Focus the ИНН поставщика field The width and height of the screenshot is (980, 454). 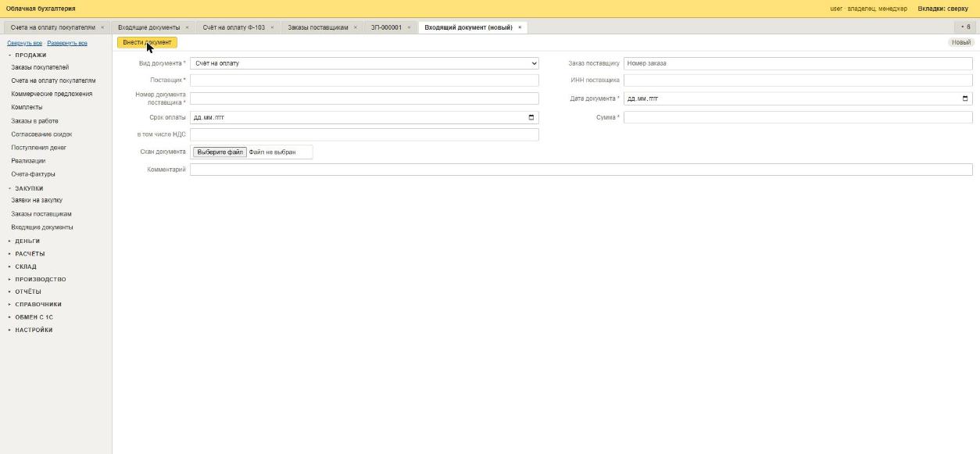(798, 80)
